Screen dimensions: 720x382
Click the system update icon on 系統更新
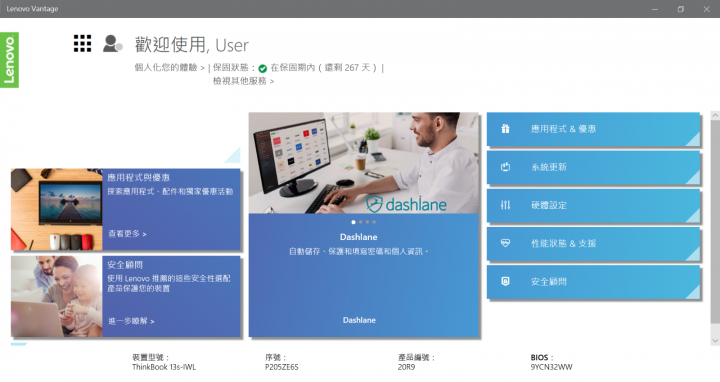point(505,167)
